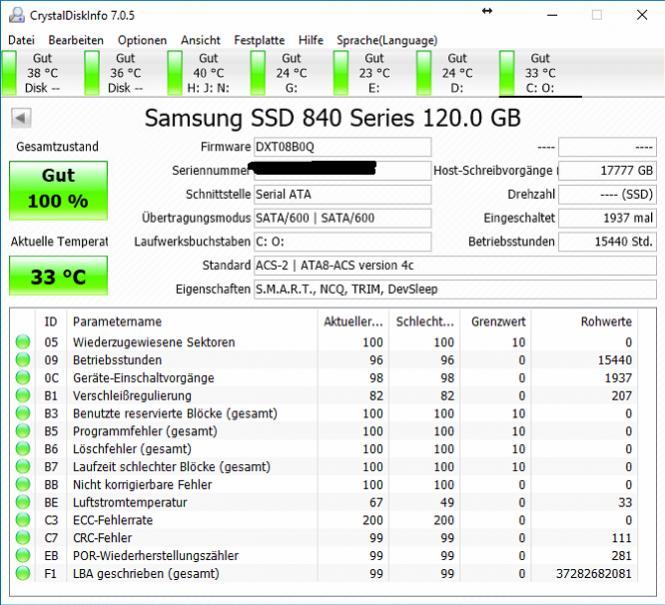Screen dimensions: 665x605
Task: Open the Optionen menu
Action: tap(142, 40)
